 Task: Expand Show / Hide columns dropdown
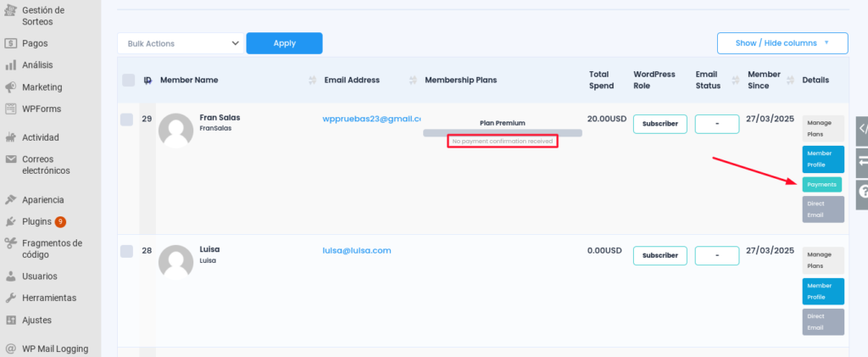click(782, 43)
